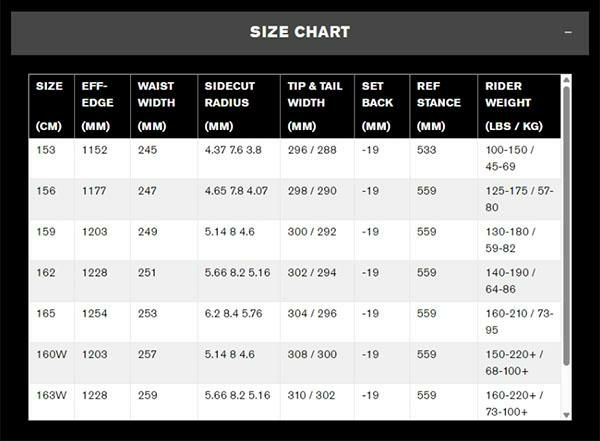
Task: Click the 163W size row cell
Action: coord(52,395)
